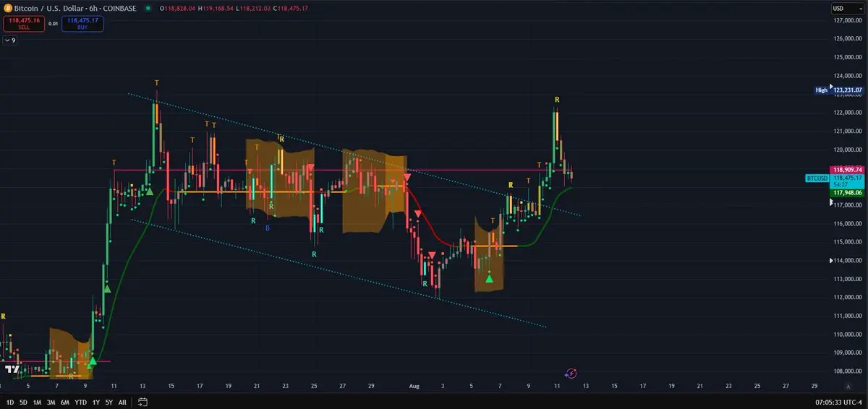Switch to the 3M range
Image resolution: width=868 pixels, height=409 pixels.
tap(51, 402)
